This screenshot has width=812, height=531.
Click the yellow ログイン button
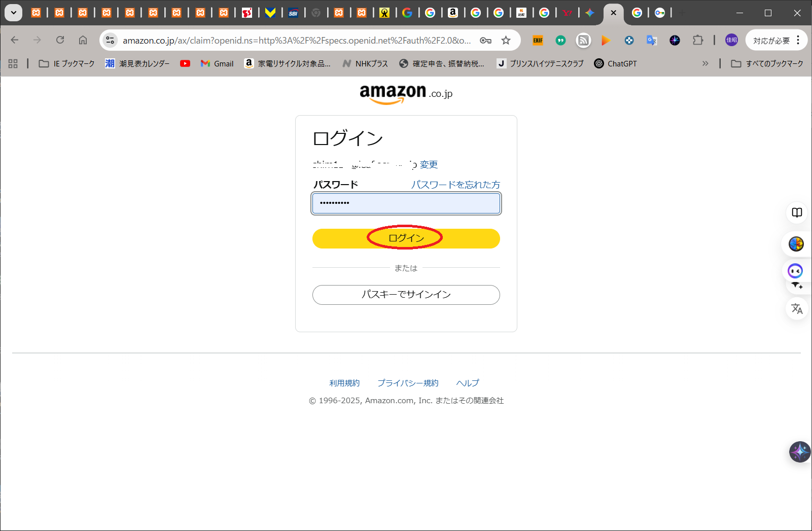406,238
